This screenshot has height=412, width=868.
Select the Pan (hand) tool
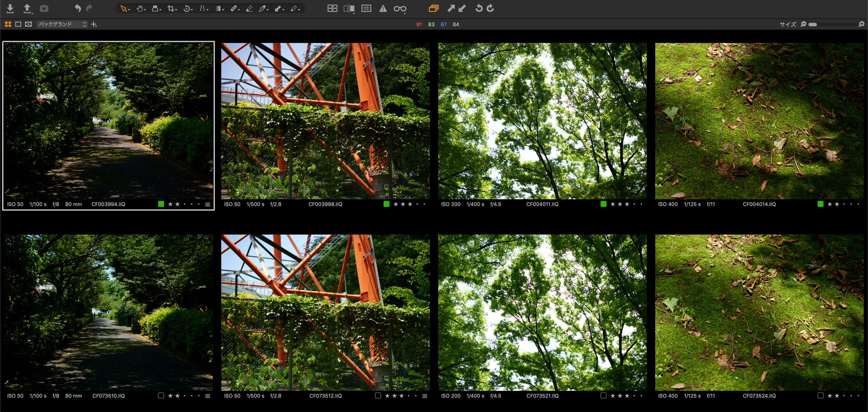pos(140,9)
